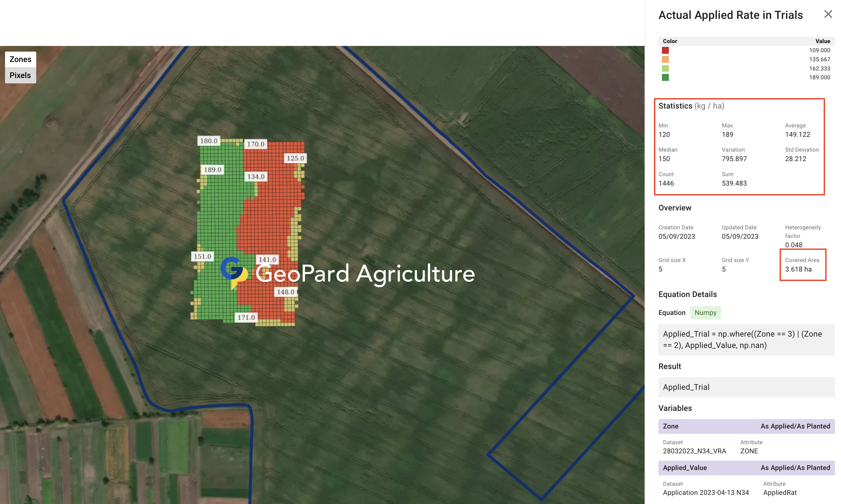Click the Applied_Trial result field
841x504 pixels.
tap(746, 387)
